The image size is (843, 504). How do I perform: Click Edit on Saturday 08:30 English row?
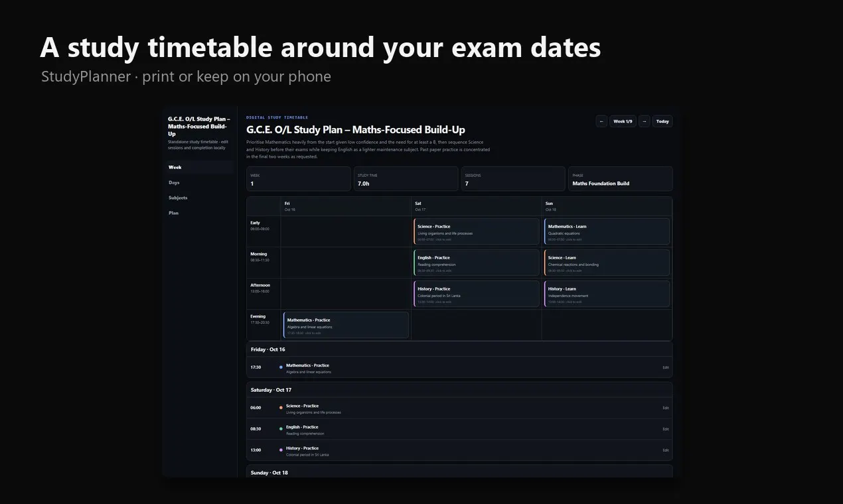coord(666,429)
